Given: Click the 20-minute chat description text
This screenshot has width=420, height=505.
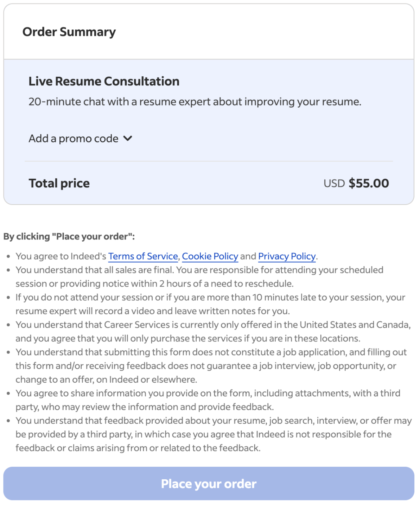Looking at the screenshot, I should 195,102.
